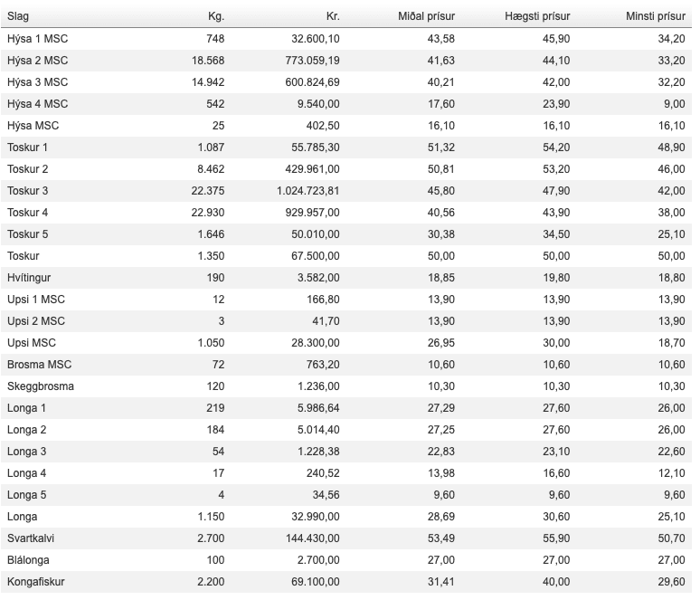Screen dimensions: 700x600
Task: Select the Hýsa 1 MSC row label
Action: point(37,38)
